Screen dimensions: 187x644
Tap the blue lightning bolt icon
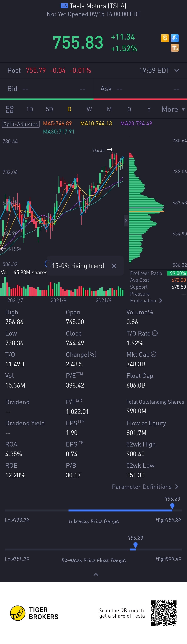[x=175, y=38]
